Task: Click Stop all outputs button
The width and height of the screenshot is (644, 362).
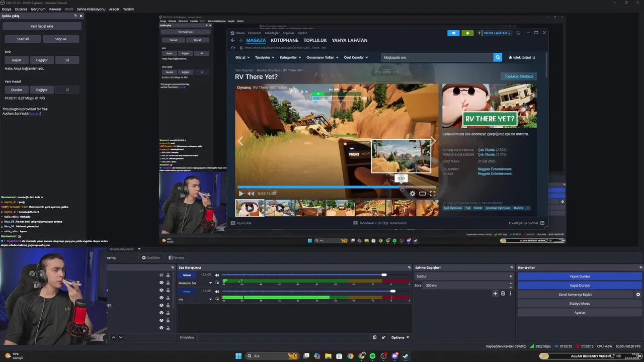Action: pos(61,39)
